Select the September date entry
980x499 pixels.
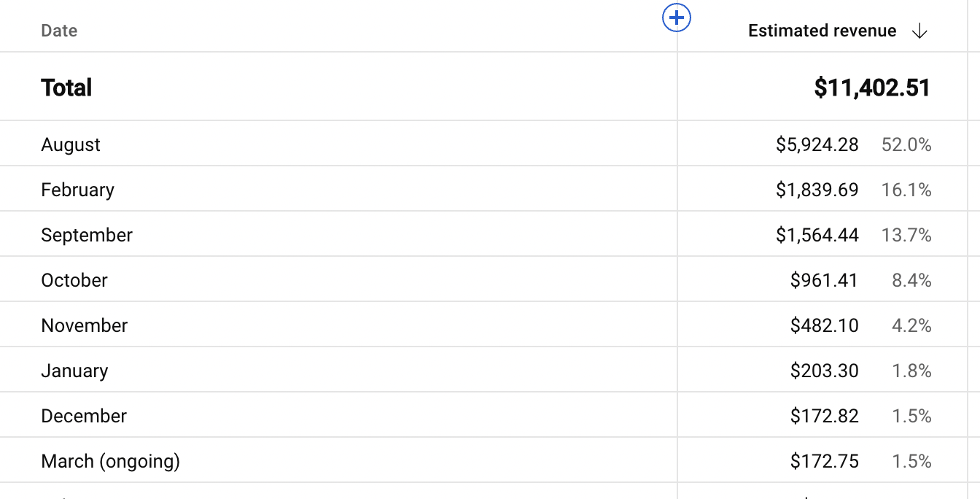87,235
